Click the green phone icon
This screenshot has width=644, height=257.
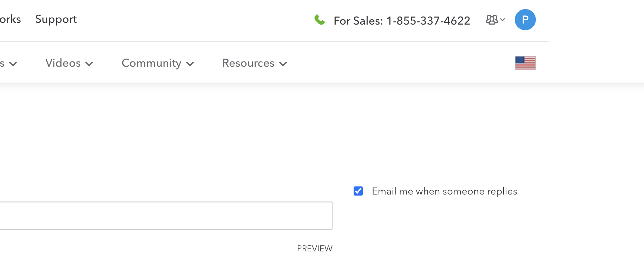(x=319, y=20)
